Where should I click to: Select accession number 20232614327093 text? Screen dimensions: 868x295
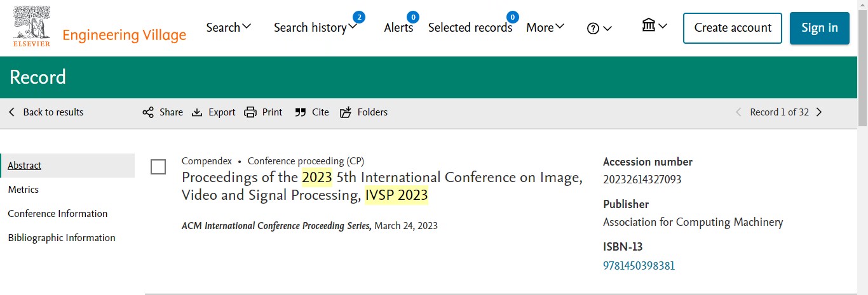642,180
